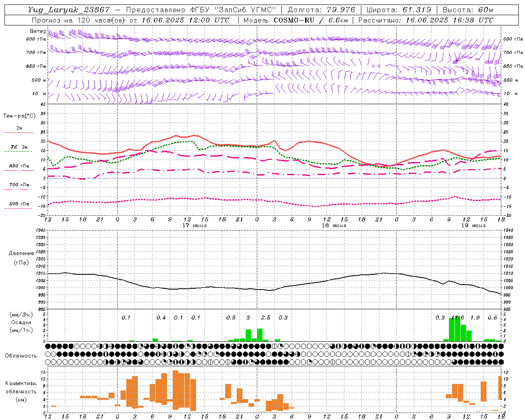Click the '0.4' precipitation total value
The image size is (525, 420).
[x=161, y=318]
